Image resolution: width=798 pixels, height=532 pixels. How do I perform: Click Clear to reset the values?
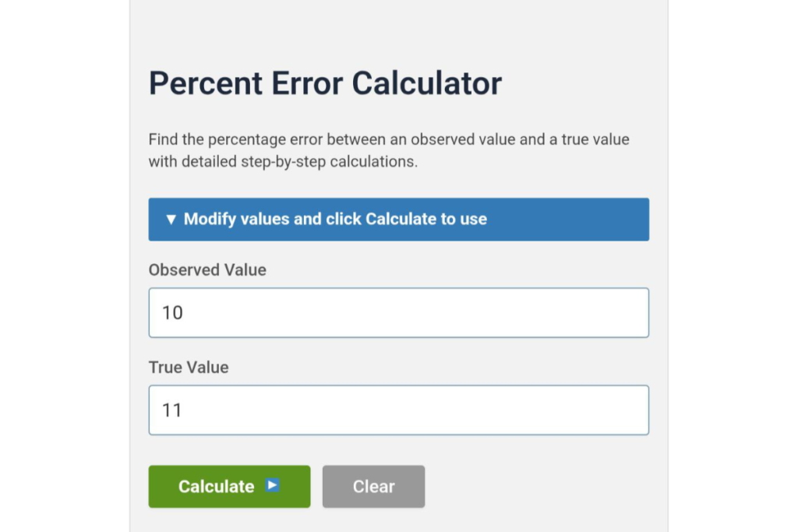[x=373, y=485]
